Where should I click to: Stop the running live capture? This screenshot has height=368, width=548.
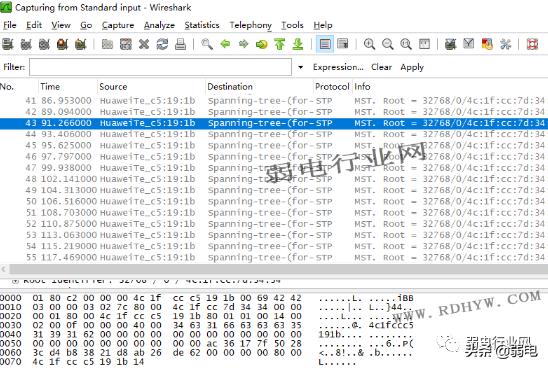tap(62, 44)
